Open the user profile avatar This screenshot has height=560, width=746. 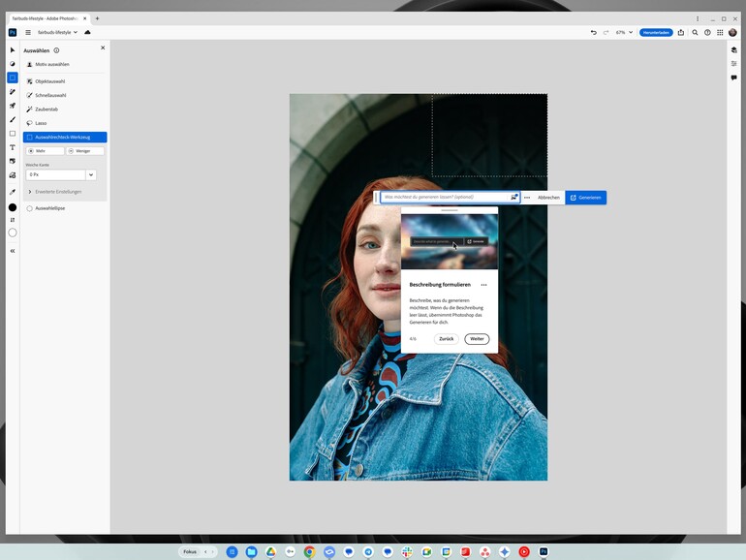pos(733,32)
